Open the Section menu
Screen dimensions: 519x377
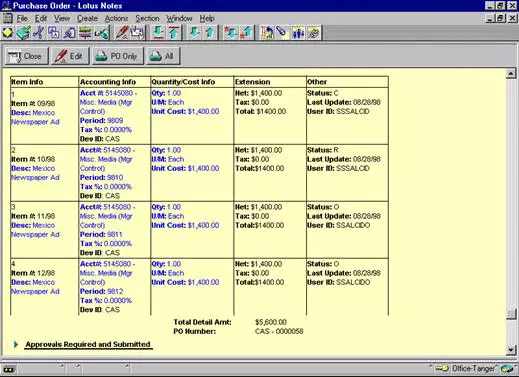(x=147, y=18)
